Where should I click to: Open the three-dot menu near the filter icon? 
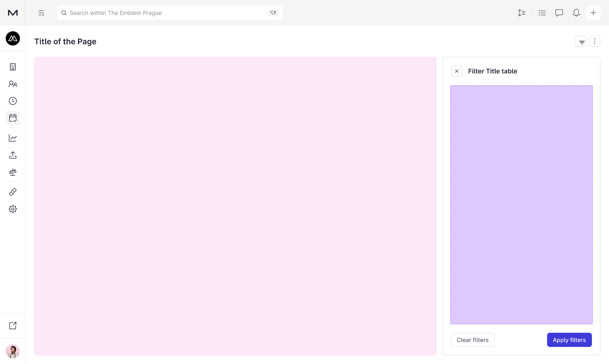pyautogui.click(x=595, y=41)
